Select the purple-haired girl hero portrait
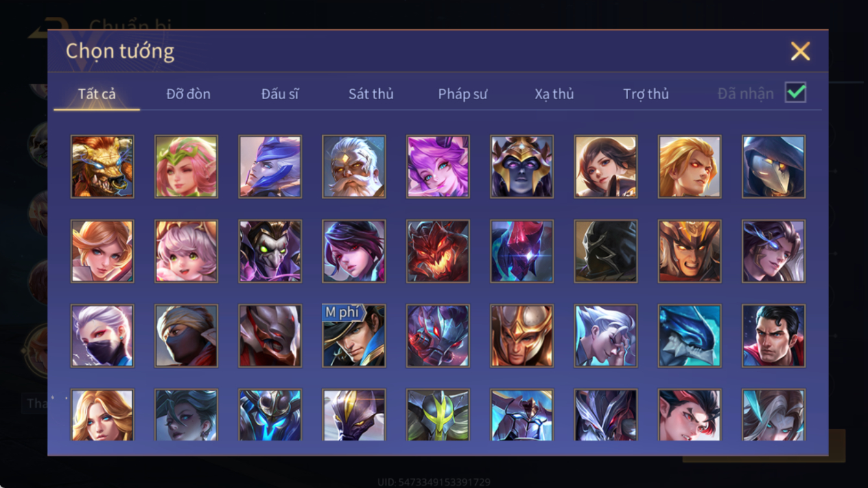 click(x=438, y=167)
